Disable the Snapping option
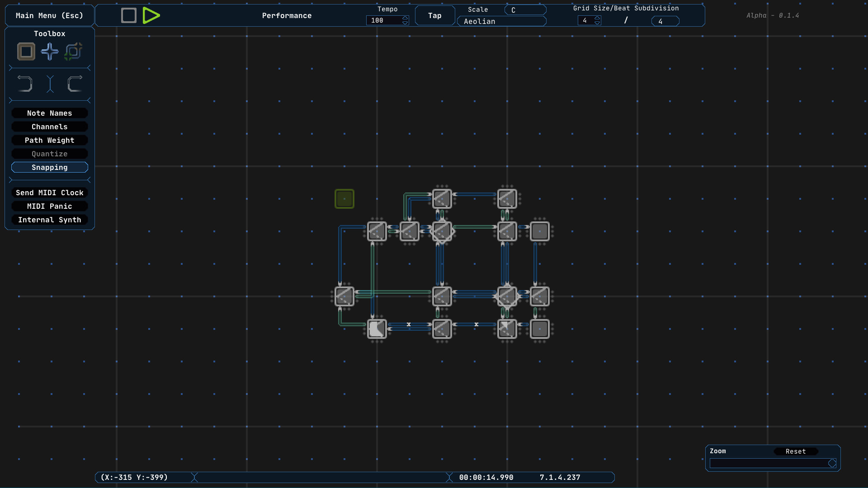 click(x=50, y=168)
